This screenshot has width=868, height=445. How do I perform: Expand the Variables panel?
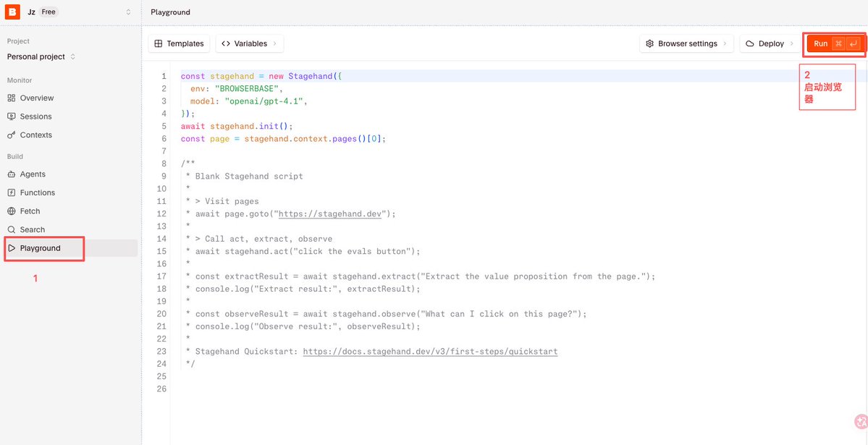(250, 43)
